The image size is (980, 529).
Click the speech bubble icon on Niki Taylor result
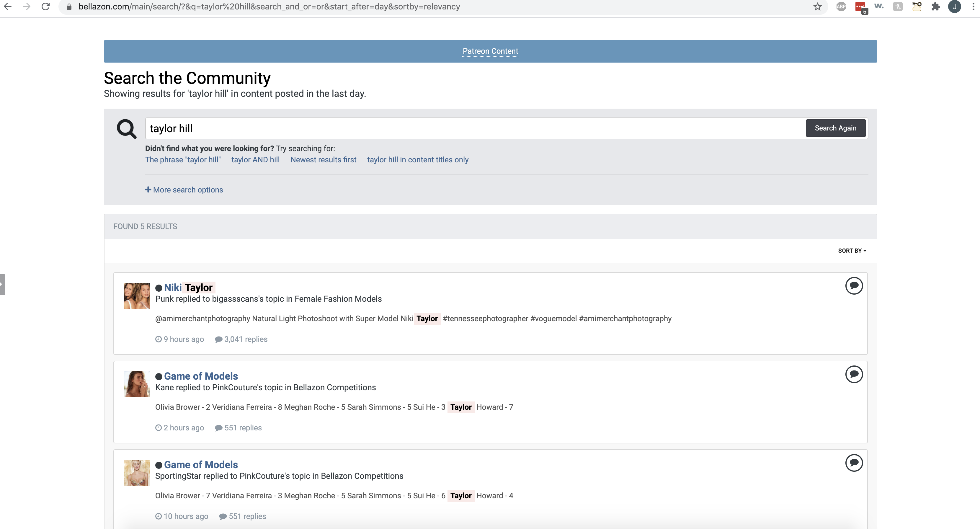coord(854,285)
